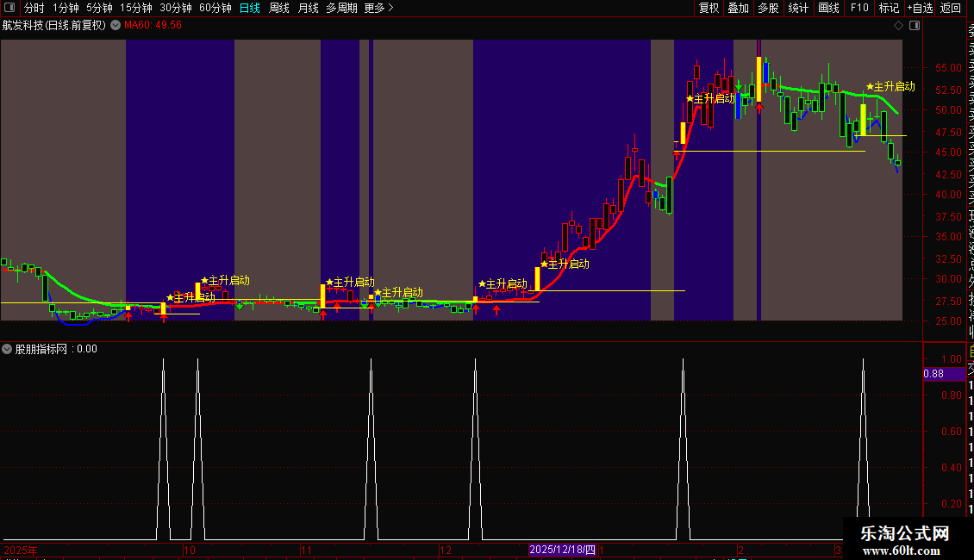This screenshot has width=974, height=560.
Task: Click the MA60: 49.56 readout
Action: [153, 26]
